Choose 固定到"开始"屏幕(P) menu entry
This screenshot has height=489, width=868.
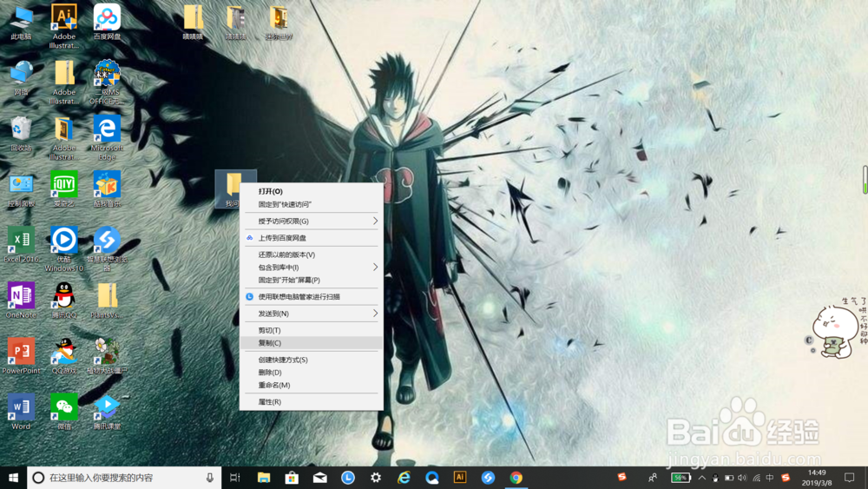pos(311,280)
